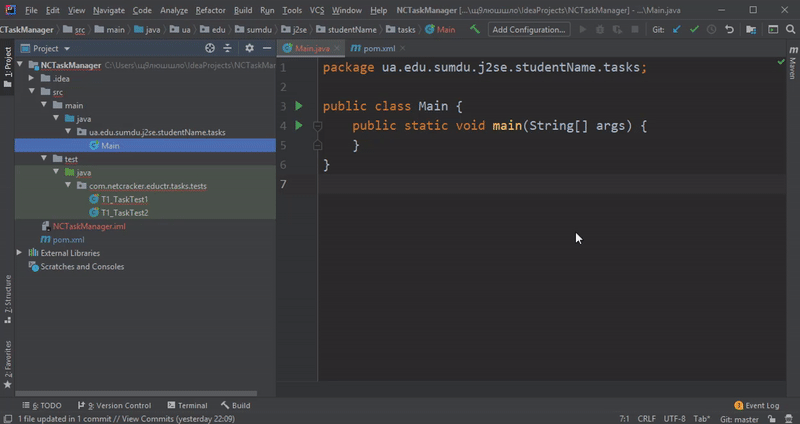Open Project Structure toolbar icon
This screenshot has width=800, height=424.
point(751,30)
